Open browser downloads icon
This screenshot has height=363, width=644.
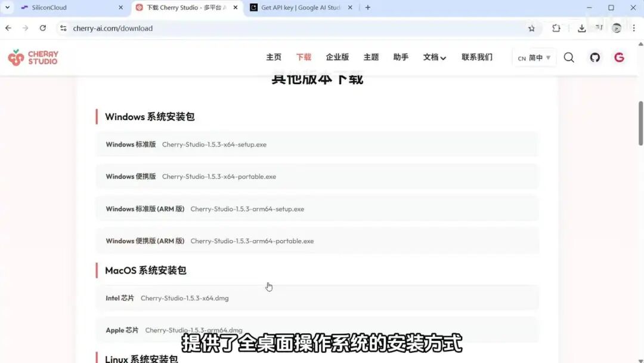[x=581, y=29]
